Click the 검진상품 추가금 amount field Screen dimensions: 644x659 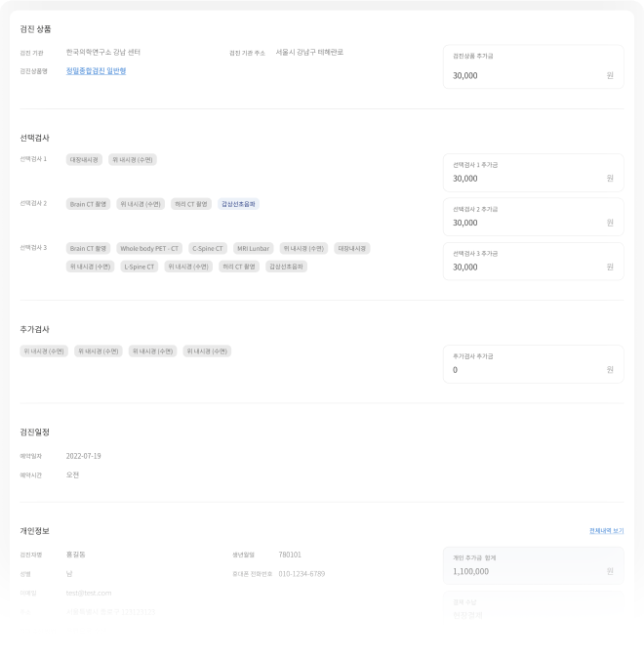point(533,74)
